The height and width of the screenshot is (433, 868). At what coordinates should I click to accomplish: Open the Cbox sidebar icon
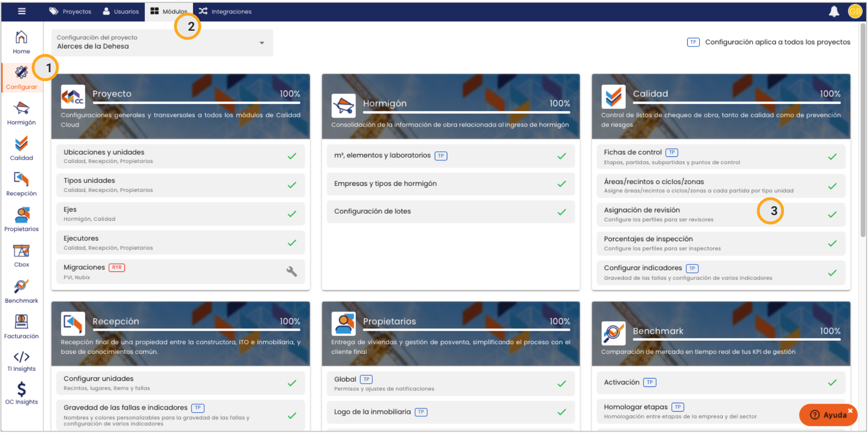point(21,255)
